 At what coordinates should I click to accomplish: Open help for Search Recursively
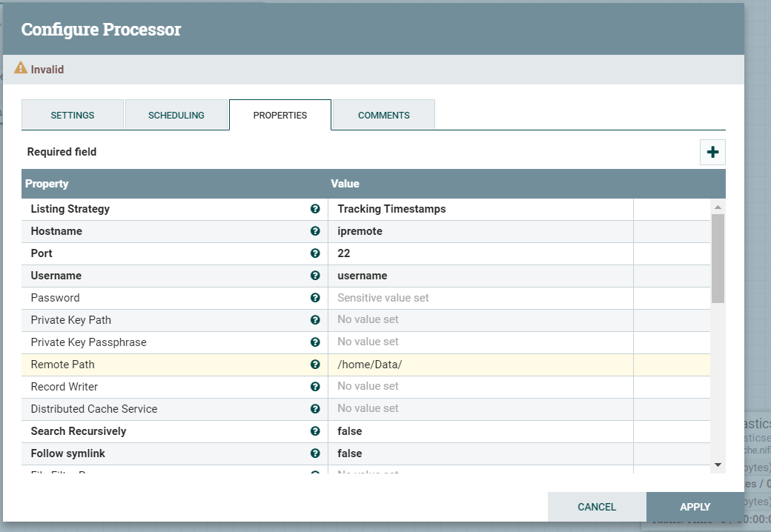[315, 431]
